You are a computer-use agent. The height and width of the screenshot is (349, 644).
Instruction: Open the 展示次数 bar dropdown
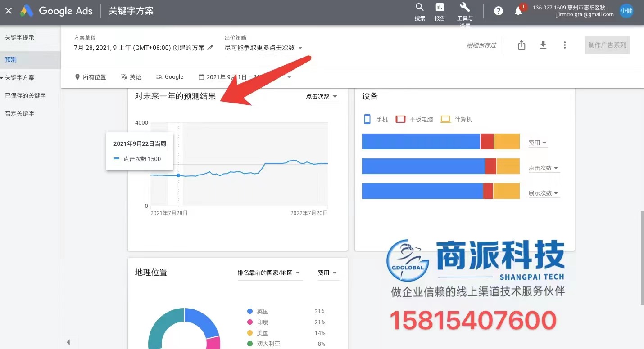click(x=544, y=193)
